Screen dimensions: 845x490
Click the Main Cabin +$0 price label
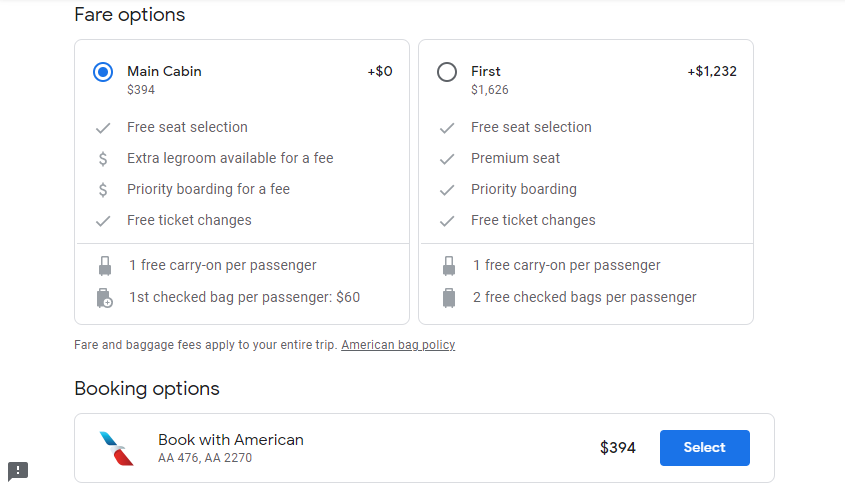coord(380,71)
